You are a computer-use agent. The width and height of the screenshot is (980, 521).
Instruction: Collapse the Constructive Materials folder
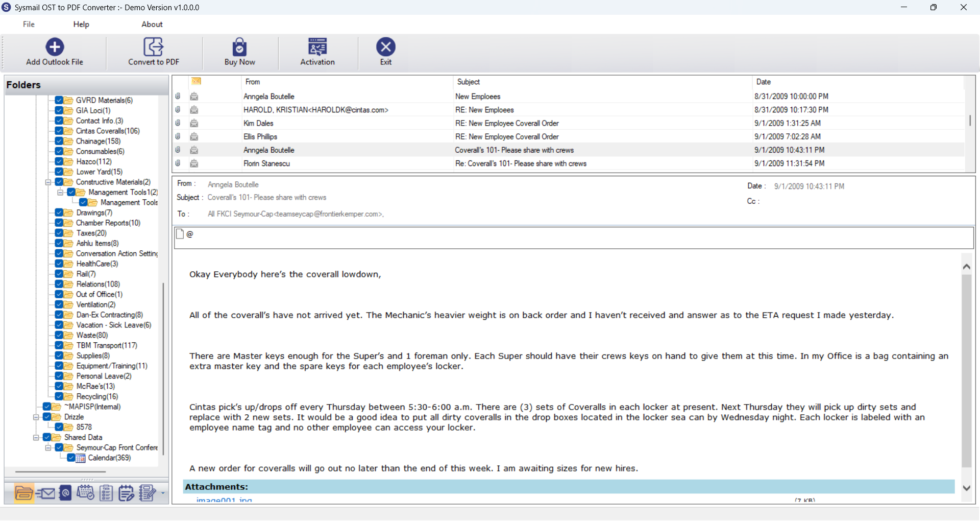(48, 182)
